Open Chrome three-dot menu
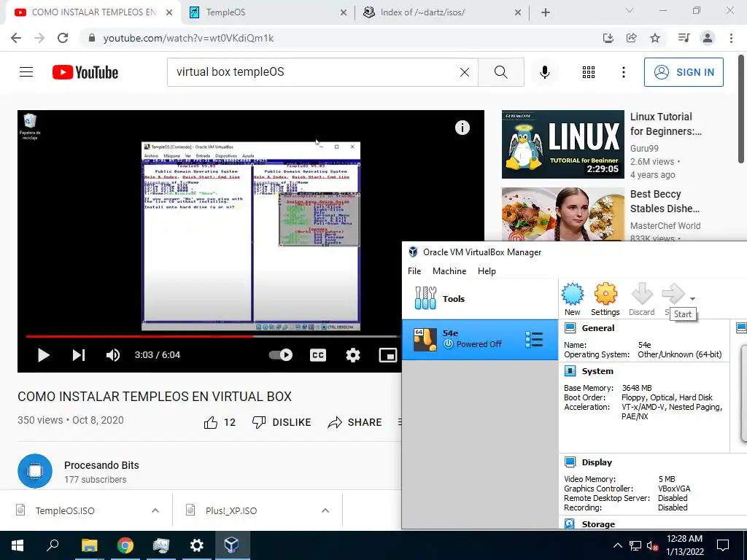 point(731,38)
